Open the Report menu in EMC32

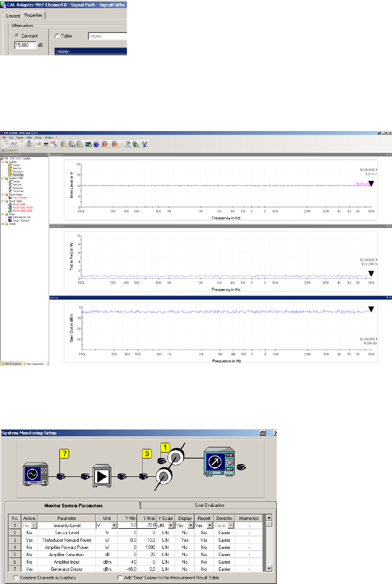tap(20, 138)
